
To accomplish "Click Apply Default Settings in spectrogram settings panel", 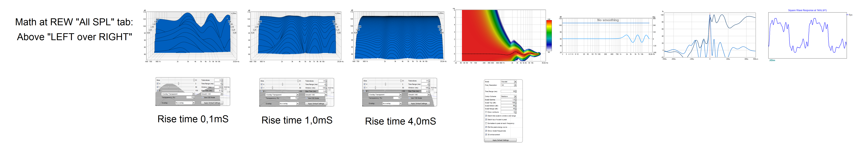I will click(x=501, y=140).
